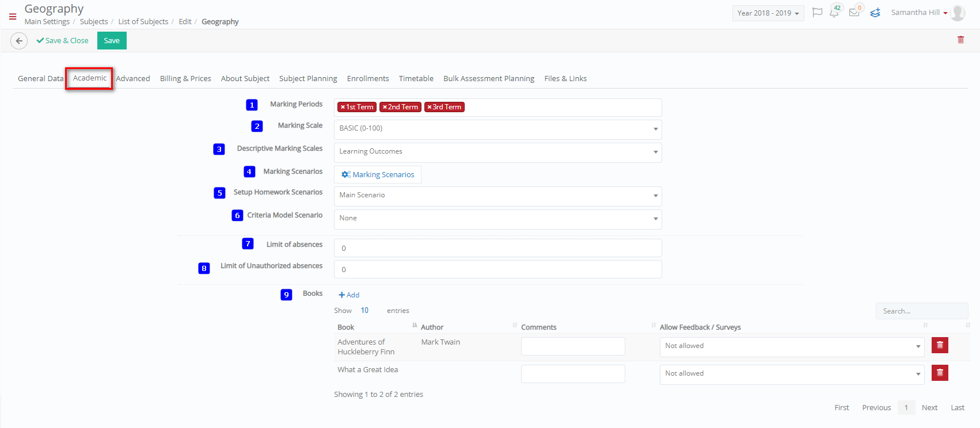This screenshot has height=428, width=980.
Task: Expand the Marking Scale BASIC (0-100) dropdown
Action: [497, 129]
